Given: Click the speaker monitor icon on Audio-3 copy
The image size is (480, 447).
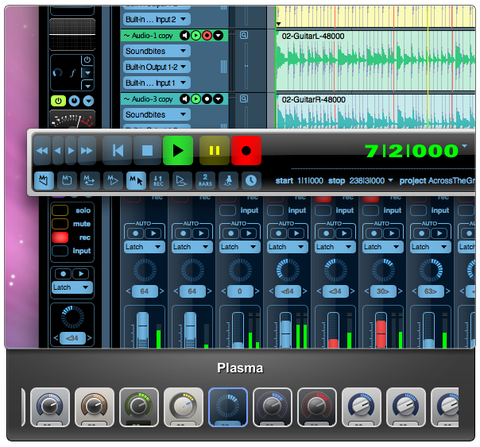Looking at the screenshot, I should click(185, 99).
